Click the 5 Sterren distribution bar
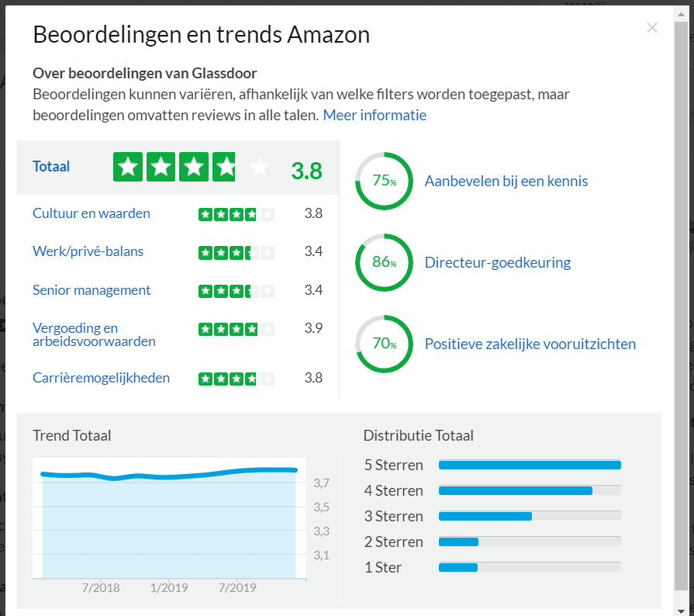 (530, 465)
